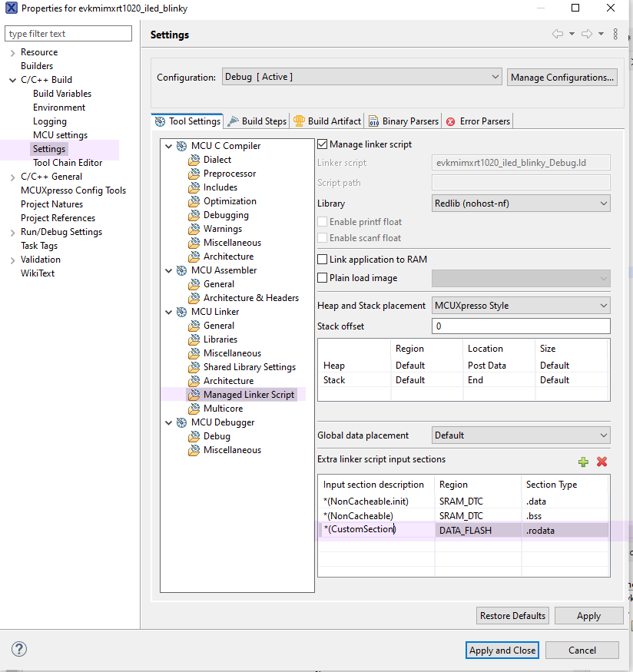This screenshot has width=633, height=672.
Task: Open the help icon in bottom corner
Action: pyautogui.click(x=18, y=649)
